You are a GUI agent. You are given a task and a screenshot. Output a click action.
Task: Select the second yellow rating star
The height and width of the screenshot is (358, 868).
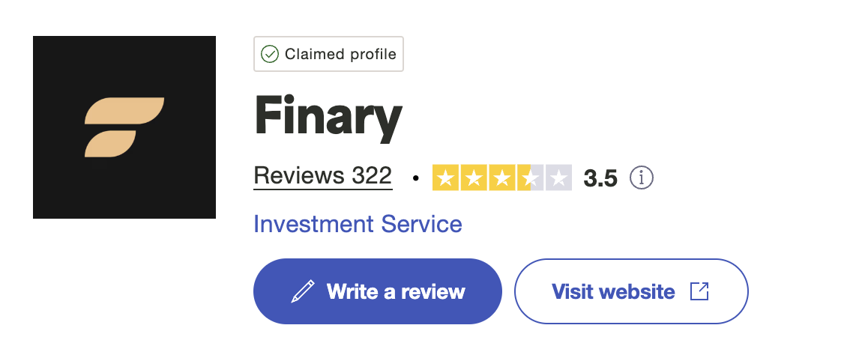point(474,178)
